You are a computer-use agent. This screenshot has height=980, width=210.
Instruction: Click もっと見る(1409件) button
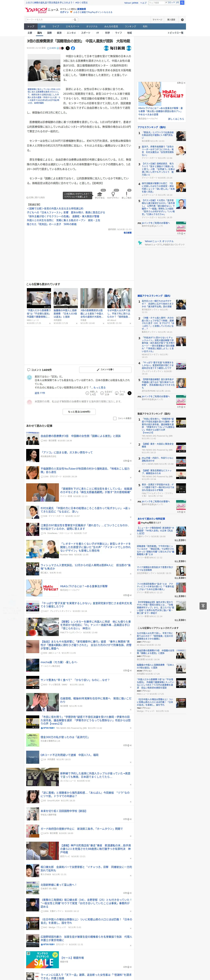(x=79, y=411)
